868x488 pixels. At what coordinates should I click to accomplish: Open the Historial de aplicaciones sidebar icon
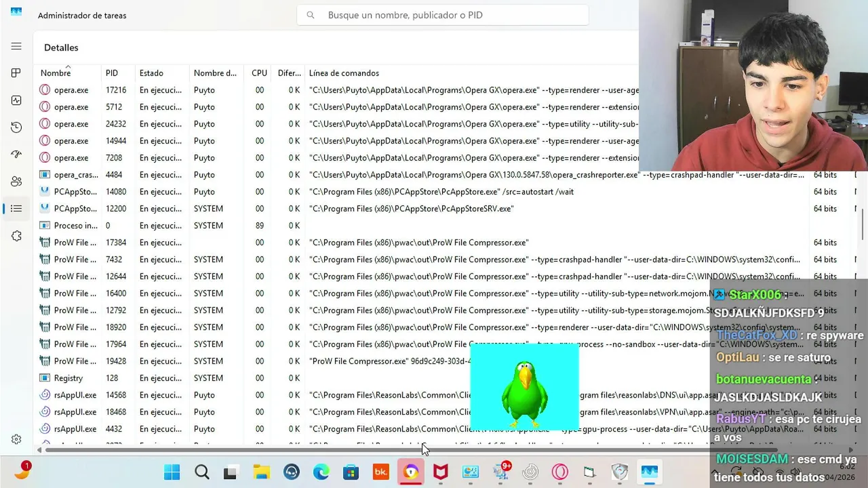click(x=16, y=127)
